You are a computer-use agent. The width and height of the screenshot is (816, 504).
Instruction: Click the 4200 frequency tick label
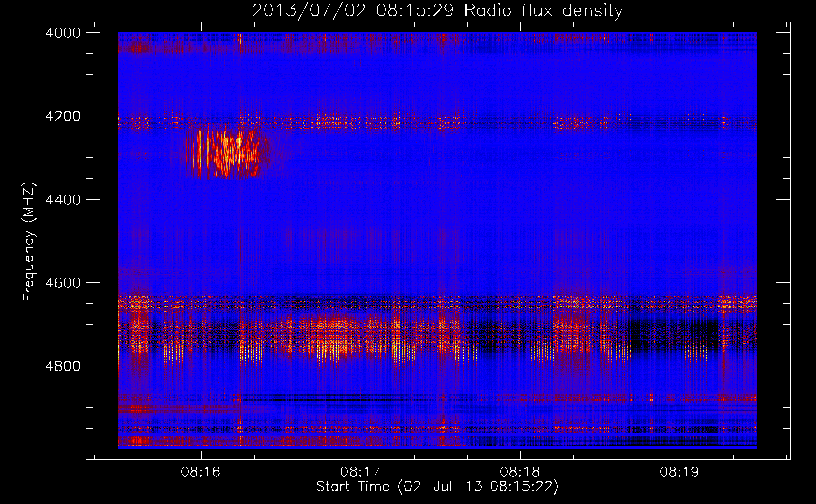point(63,116)
